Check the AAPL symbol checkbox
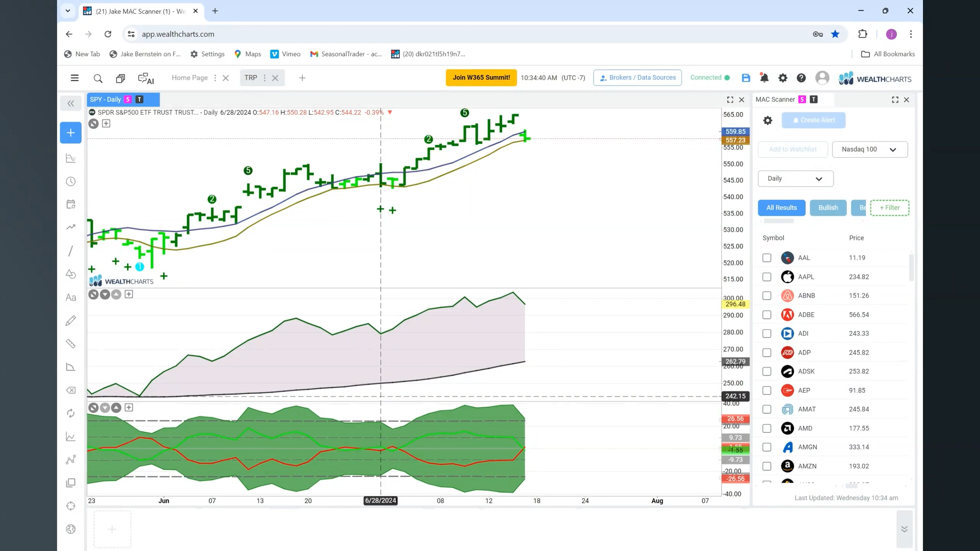Viewport: 980px width, 551px height. click(767, 277)
